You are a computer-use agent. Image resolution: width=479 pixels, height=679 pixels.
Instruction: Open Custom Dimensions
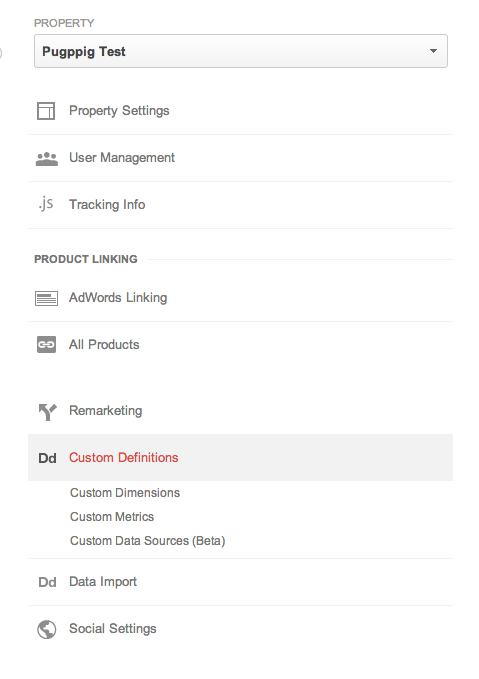125,493
